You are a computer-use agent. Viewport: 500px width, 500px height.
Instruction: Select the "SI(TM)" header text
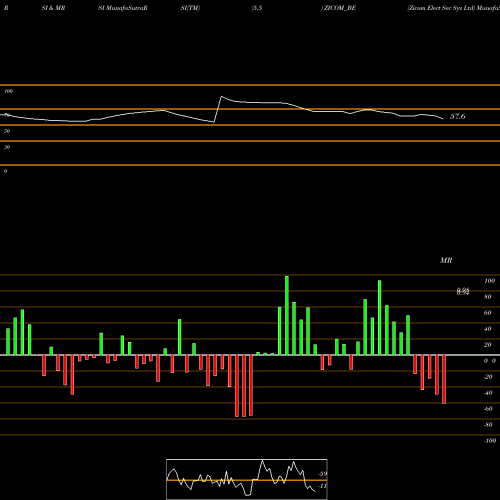tap(190, 8)
